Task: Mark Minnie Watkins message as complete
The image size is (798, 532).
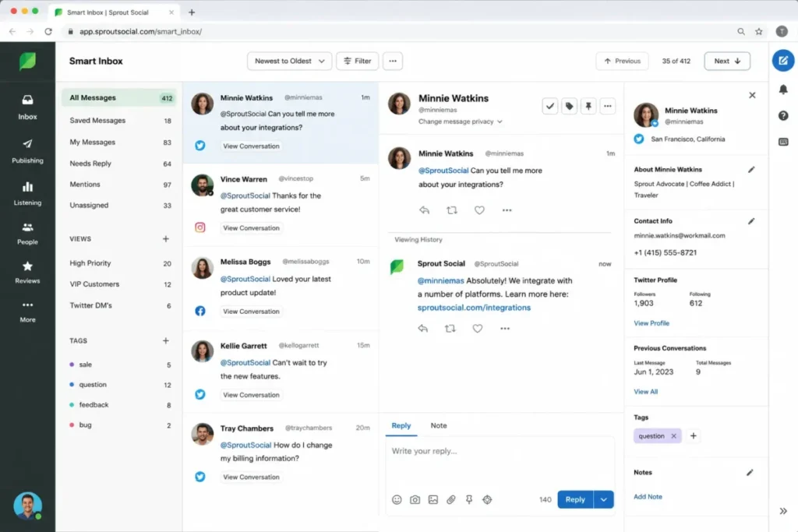Action: tap(549, 106)
